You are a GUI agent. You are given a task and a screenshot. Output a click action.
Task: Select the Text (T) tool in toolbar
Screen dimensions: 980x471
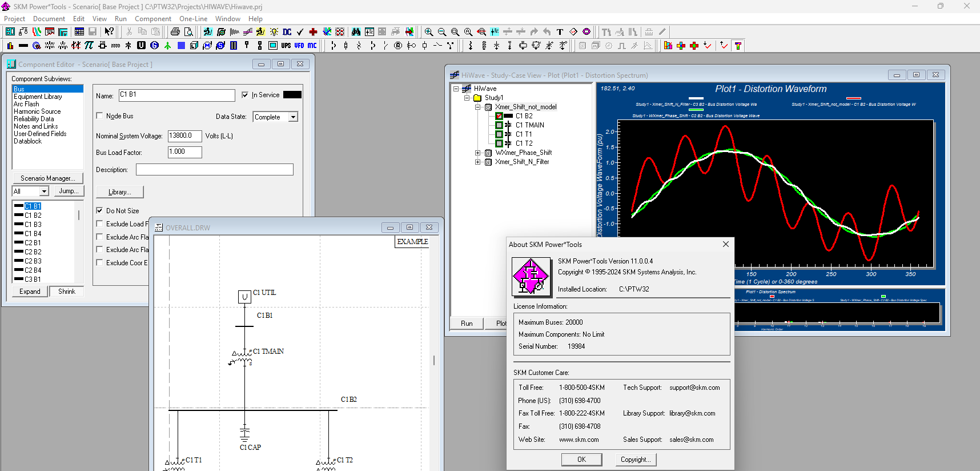tap(560, 32)
